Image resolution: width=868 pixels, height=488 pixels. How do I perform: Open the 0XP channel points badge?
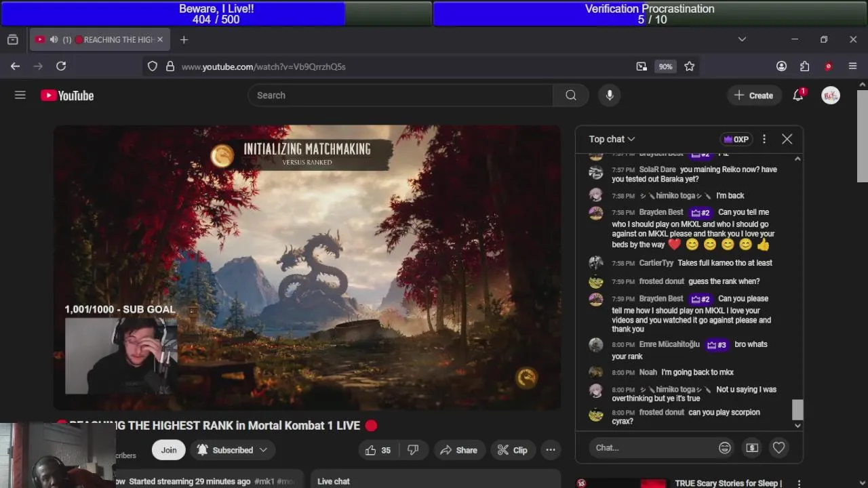[x=736, y=139]
